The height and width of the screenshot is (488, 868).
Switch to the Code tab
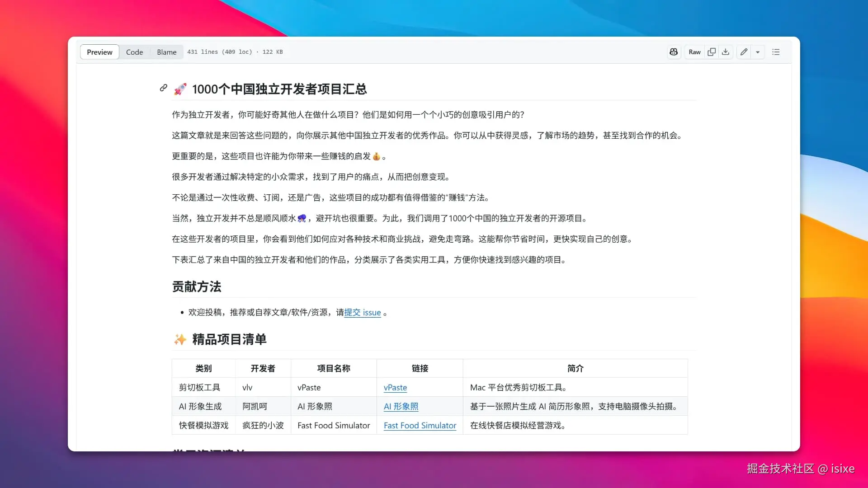(134, 52)
